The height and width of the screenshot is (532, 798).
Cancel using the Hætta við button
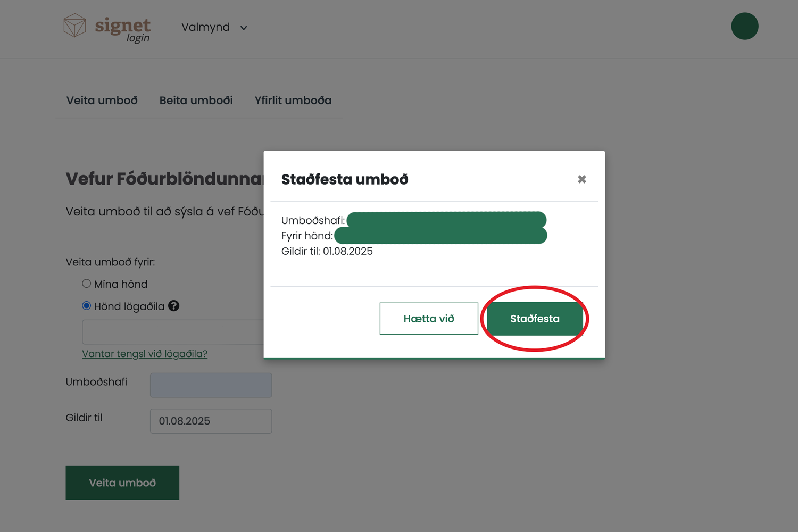(x=429, y=319)
